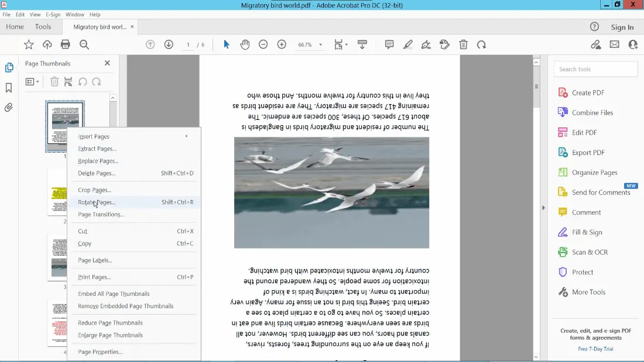Screen dimensions: 644x362
Task: Close the Page Thumbnails panel
Action: click(107, 63)
